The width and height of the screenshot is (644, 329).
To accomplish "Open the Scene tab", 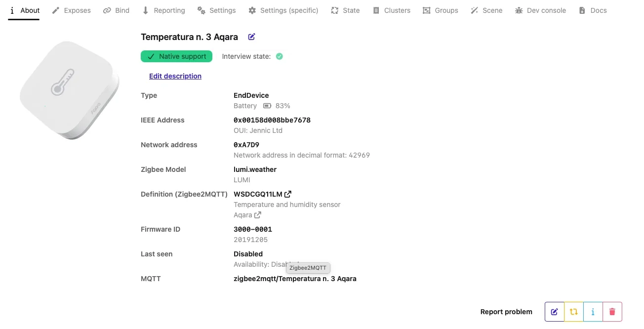I will pos(486,10).
